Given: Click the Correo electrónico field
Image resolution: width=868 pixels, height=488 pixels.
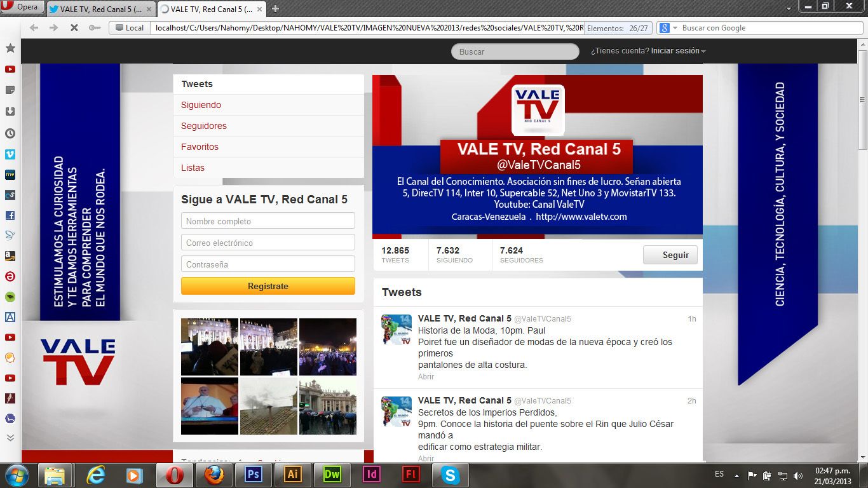Looking at the screenshot, I should click(268, 243).
